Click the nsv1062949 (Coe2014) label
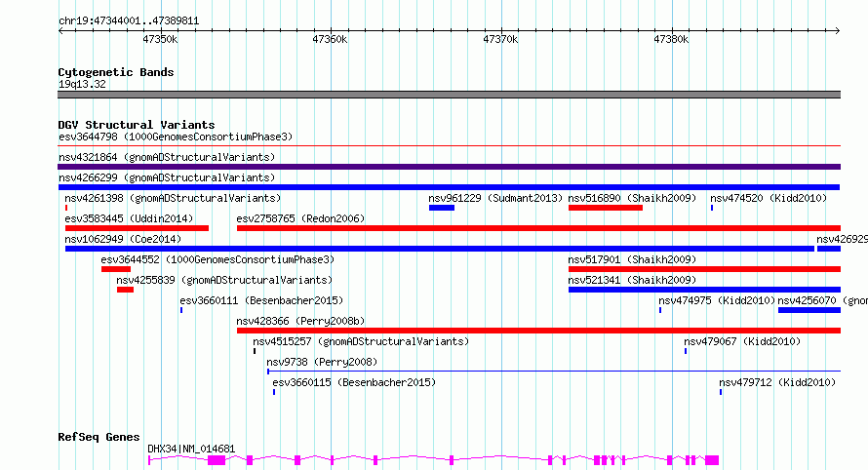 click(x=123, y=239)
